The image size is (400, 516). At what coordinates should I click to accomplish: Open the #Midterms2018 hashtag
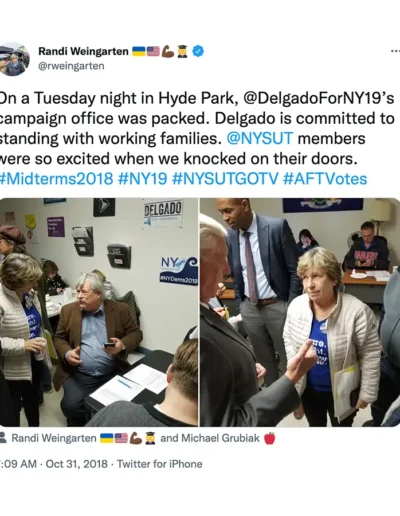tap(57, 179)
